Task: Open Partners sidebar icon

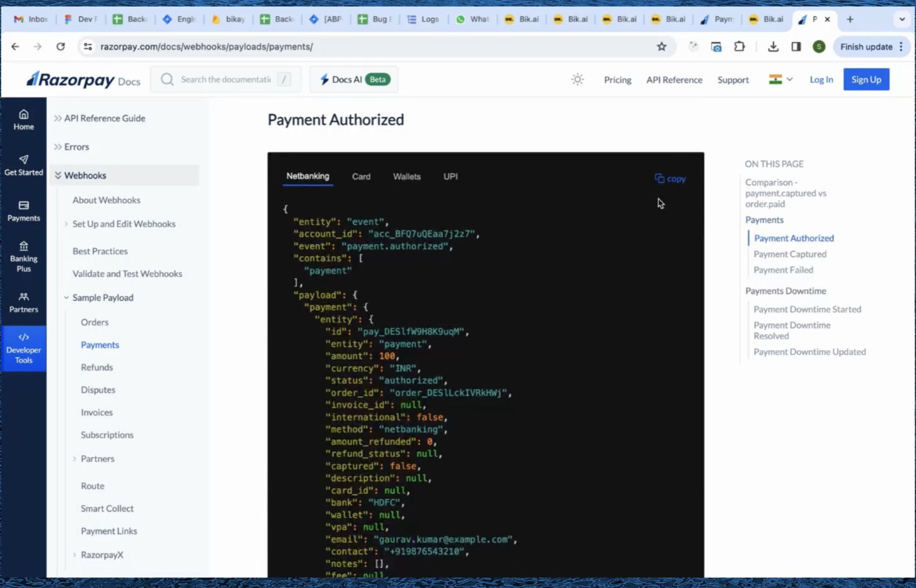Action: tap(23, 303)
